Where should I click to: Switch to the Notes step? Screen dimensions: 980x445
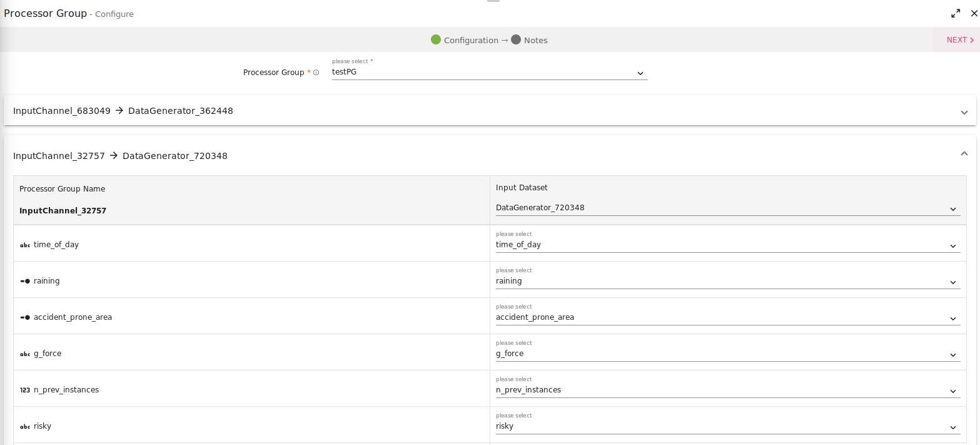[529, 40]
